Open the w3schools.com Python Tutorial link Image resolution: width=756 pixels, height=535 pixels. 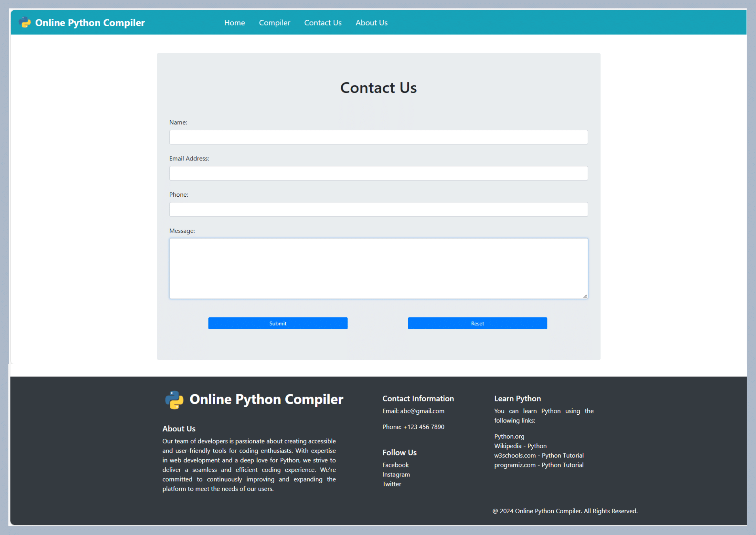pyautogui.click(x=538, y=455)
